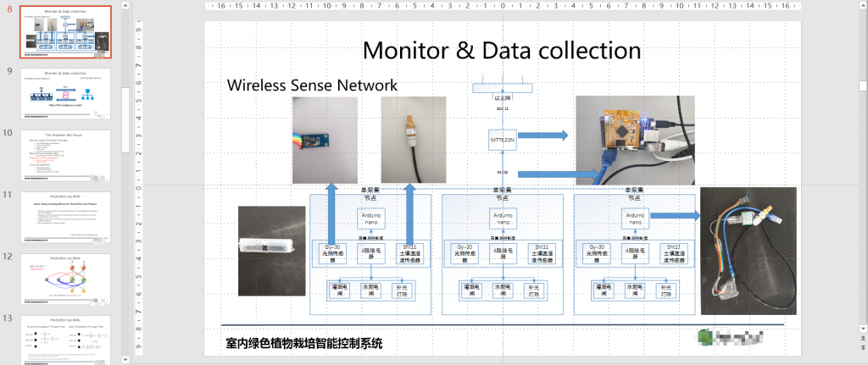Screen dimensions: 868x365
Task: Select slide 9 thumbnail in panel
Action: [65, 93]
